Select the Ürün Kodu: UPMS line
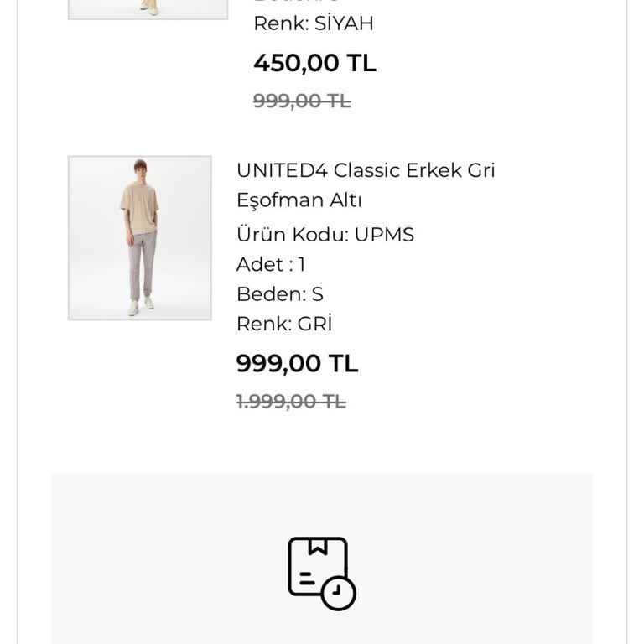This screenshot has width=644, height=644. [x=325, y=235]
